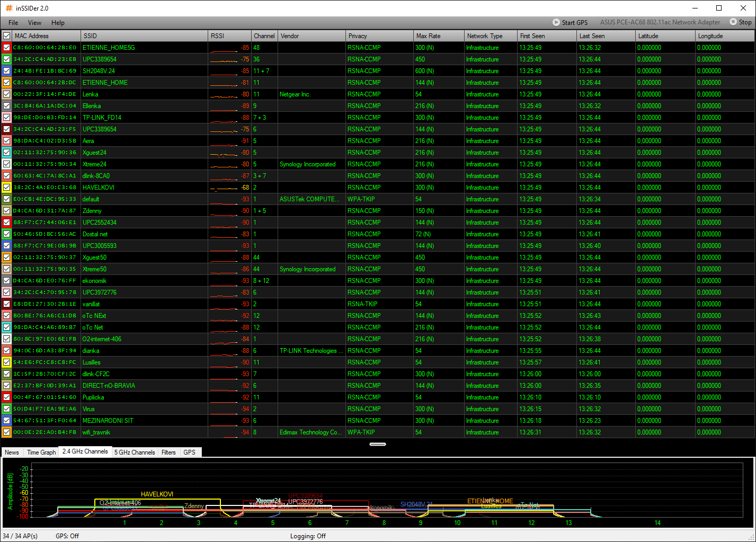The height and width of the screenshot is (542, 756).
Task: Click the inSSIDer app icon in title bar
Action: [x=8, y=8]
